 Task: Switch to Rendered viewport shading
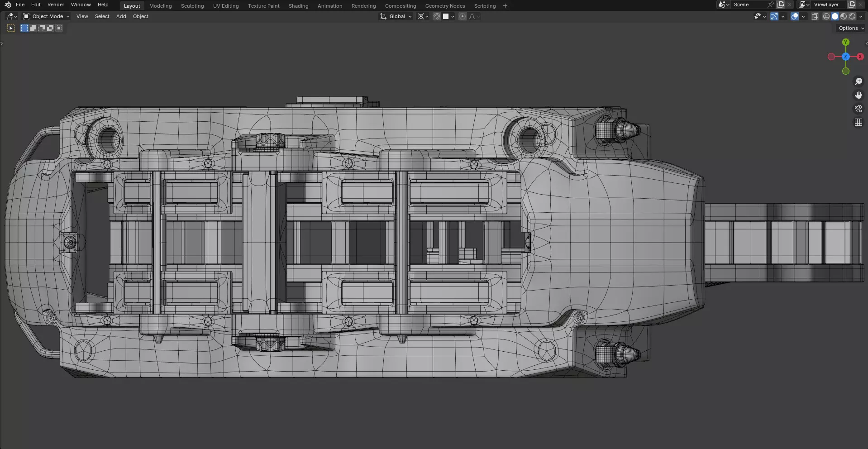tap(852, 16)
